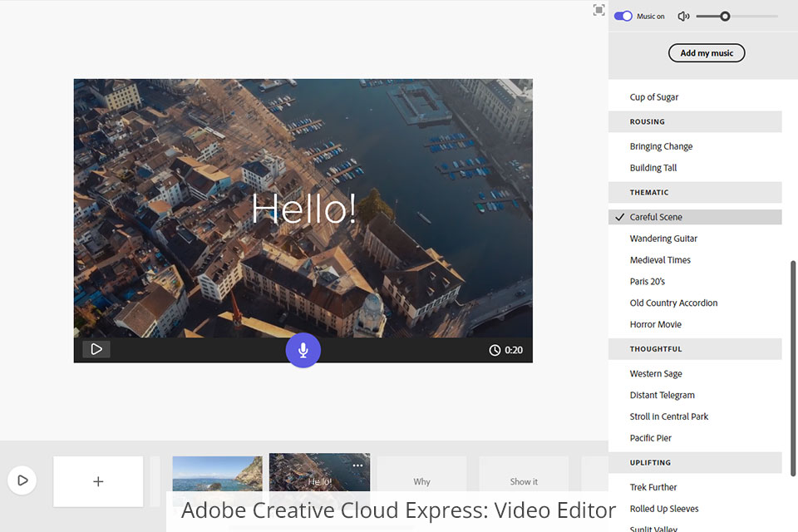Select Stroll In Central Park music
798x532 pixels.
point(668,416)
